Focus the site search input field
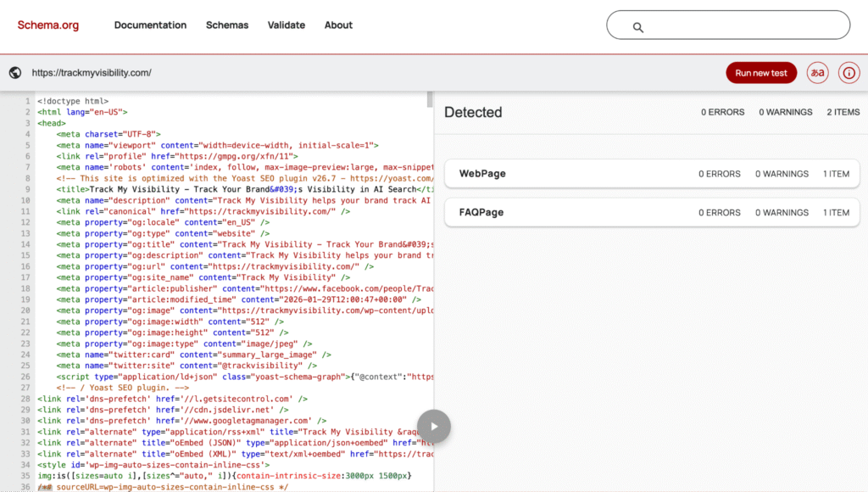This screenshot has width=868, height=492. pos(728,25)
